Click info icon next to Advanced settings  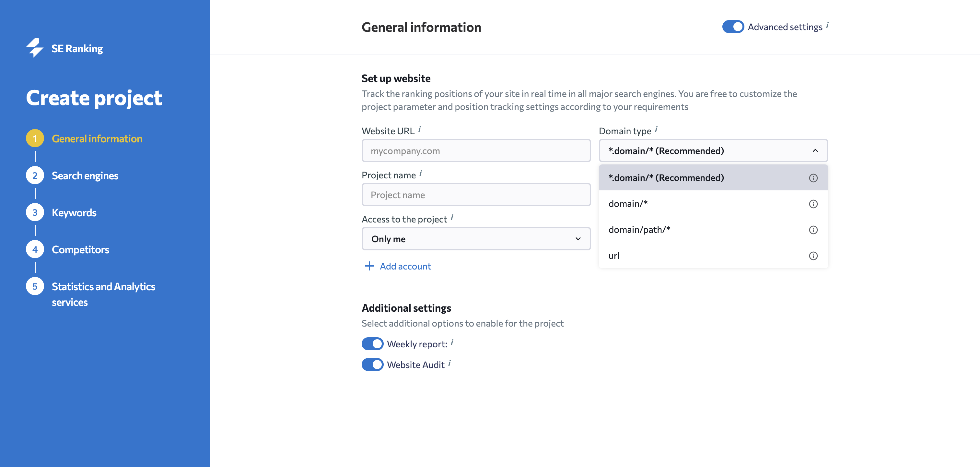827,26
